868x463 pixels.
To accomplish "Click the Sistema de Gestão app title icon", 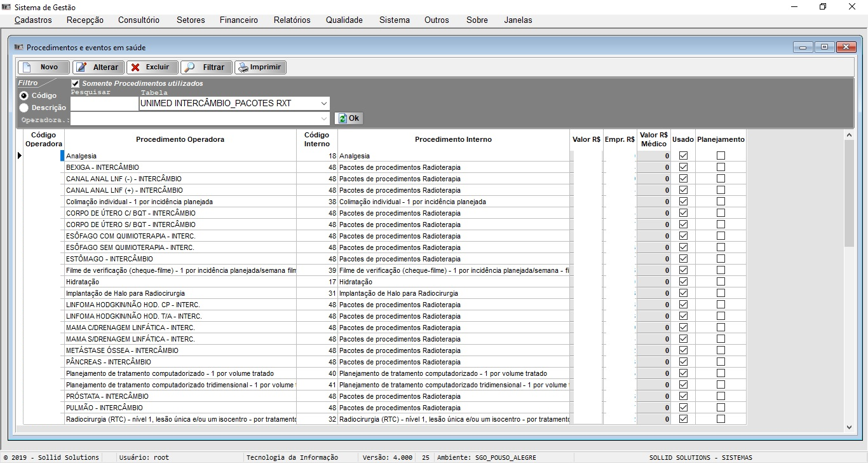I will [x=7, y=7].
